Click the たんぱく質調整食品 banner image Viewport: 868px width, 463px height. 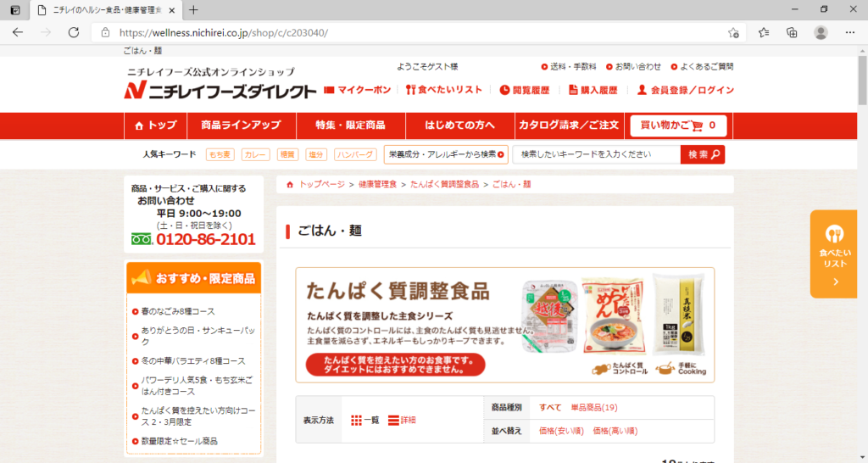coord(505,325)
